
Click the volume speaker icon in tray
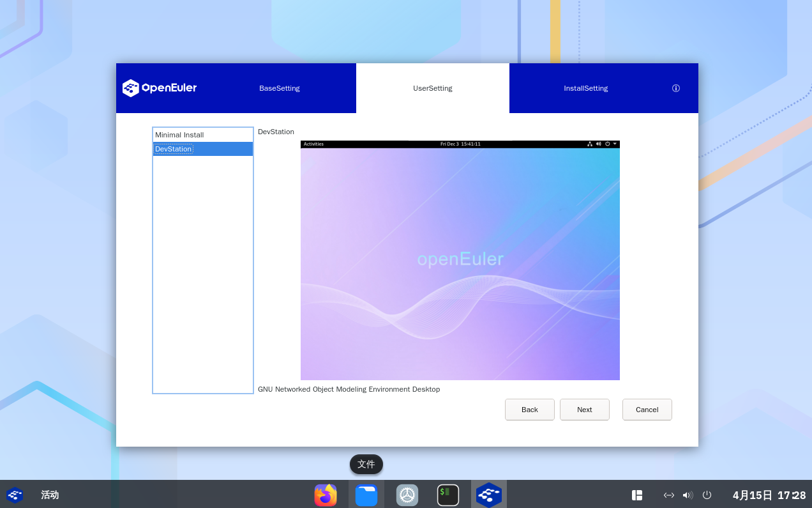click(688, 495)
